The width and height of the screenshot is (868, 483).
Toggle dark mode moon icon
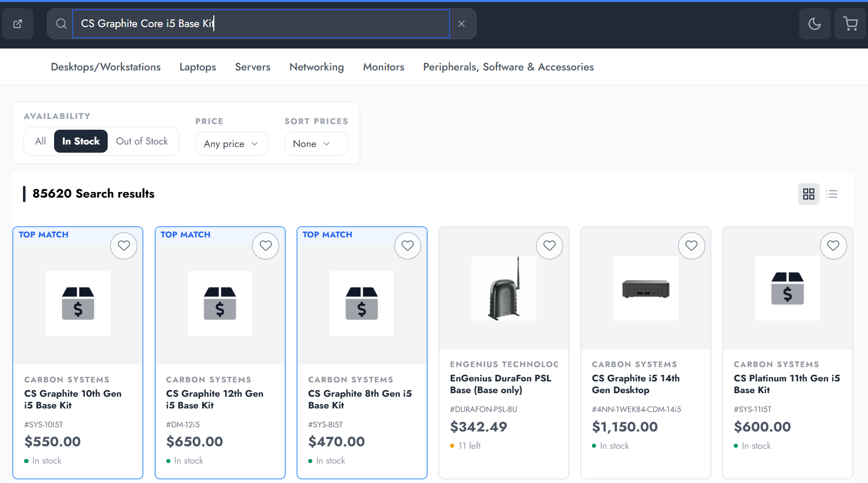814,23
